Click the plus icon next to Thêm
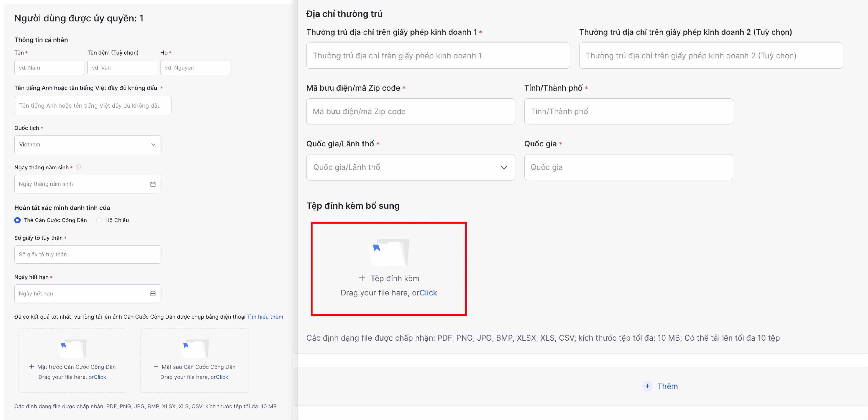Image resolution: width=868 pixels, height=420 pixels. pos(647,386)
